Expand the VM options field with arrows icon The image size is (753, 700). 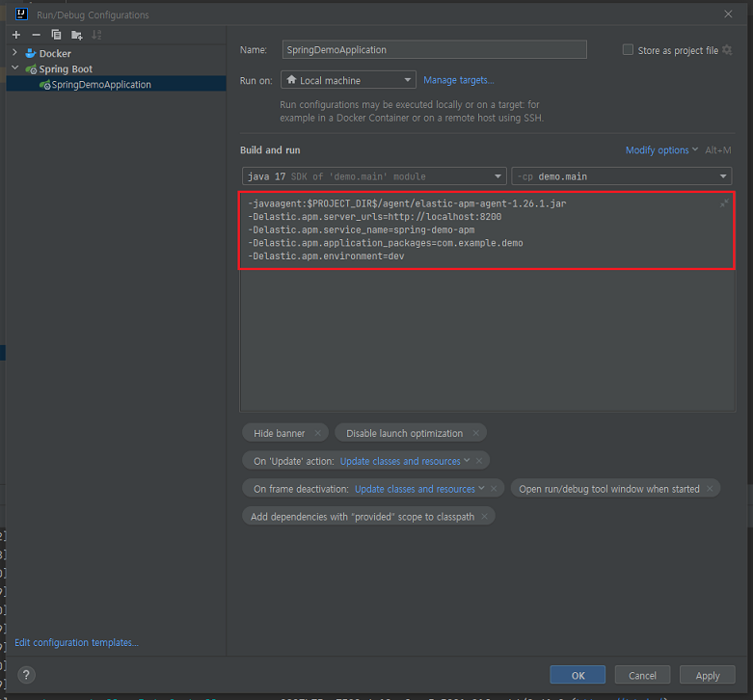[724, 203]
